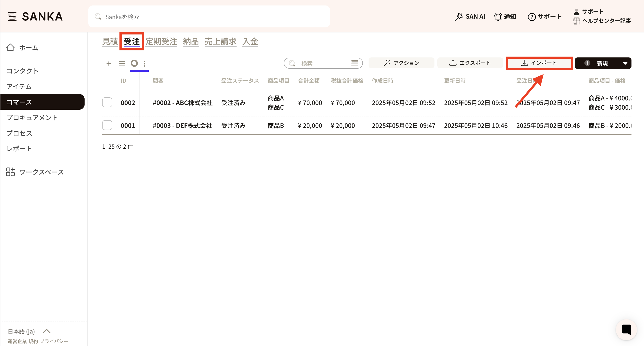Check the box for order 0002

coord(107,102)
